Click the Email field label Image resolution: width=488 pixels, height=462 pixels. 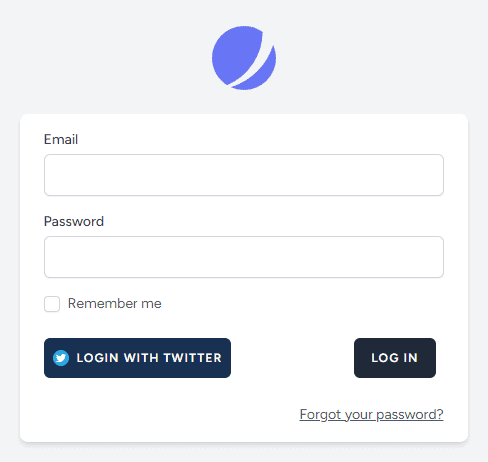click(61, 139)
